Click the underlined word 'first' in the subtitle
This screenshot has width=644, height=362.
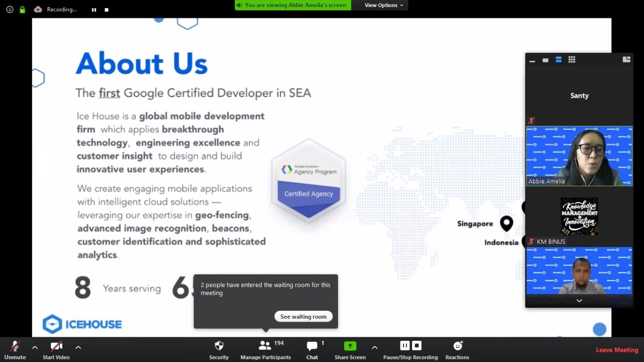109,93
